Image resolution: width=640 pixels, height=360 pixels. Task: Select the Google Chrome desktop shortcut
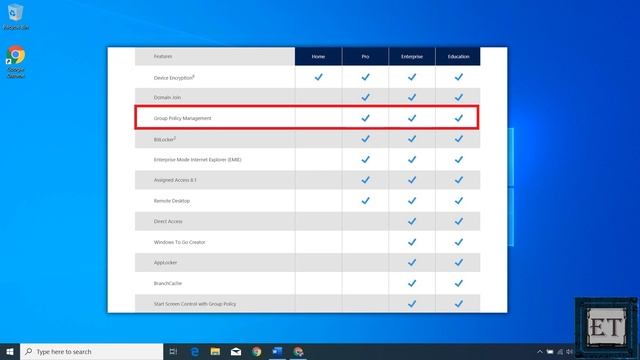pos(16,61)
